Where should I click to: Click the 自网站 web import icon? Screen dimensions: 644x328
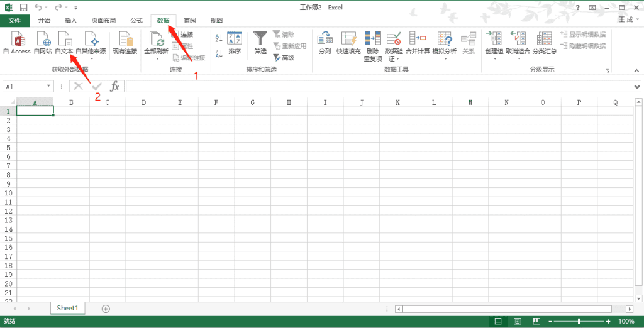click(x=43, y=42)
